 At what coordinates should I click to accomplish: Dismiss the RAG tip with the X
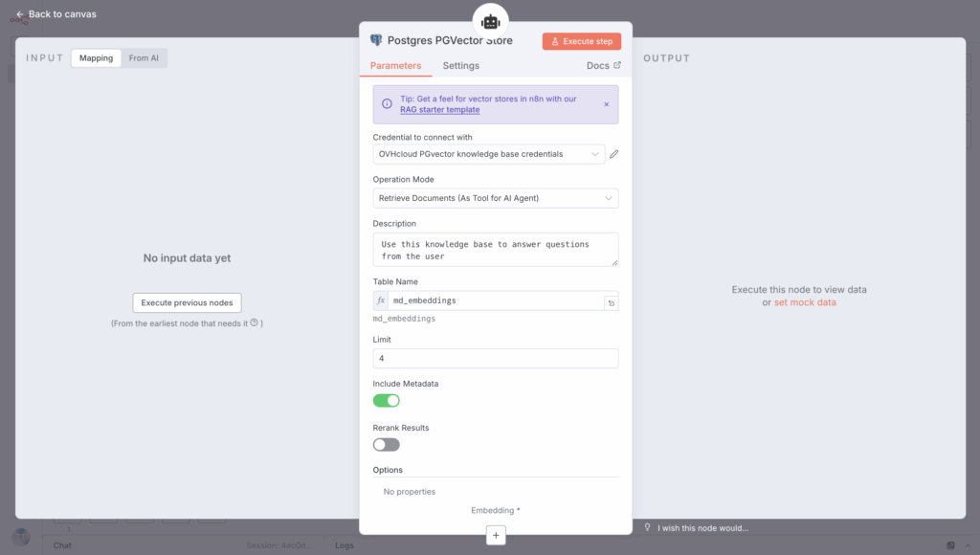[x=606, y=104]
